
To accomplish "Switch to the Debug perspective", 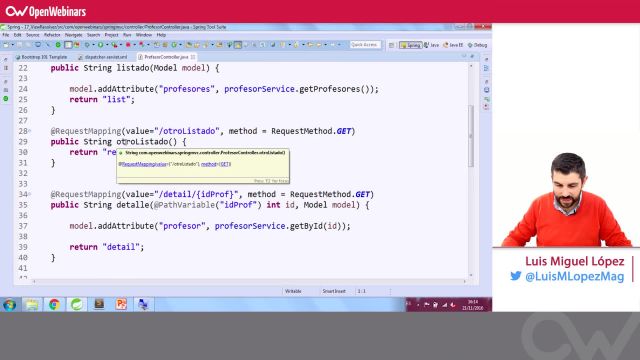I will point(478,45).
